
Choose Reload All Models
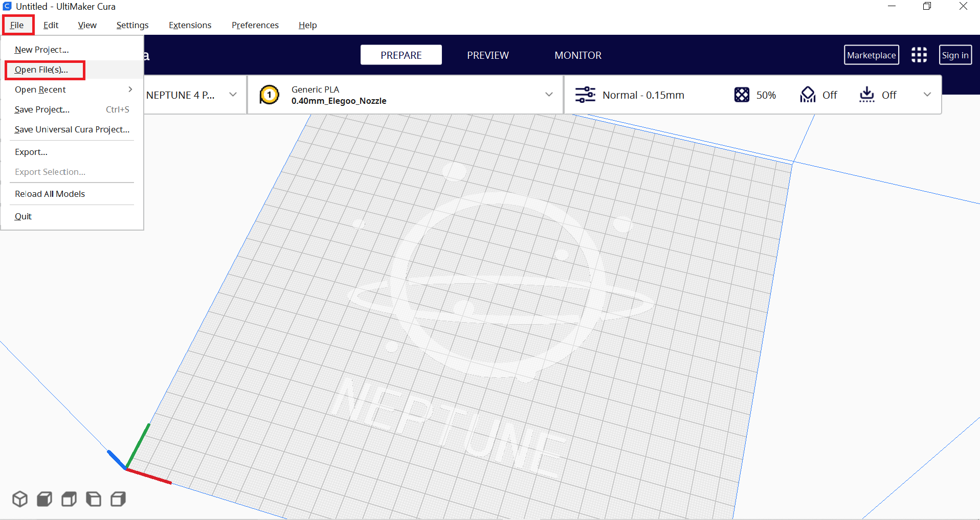point(72,194)
